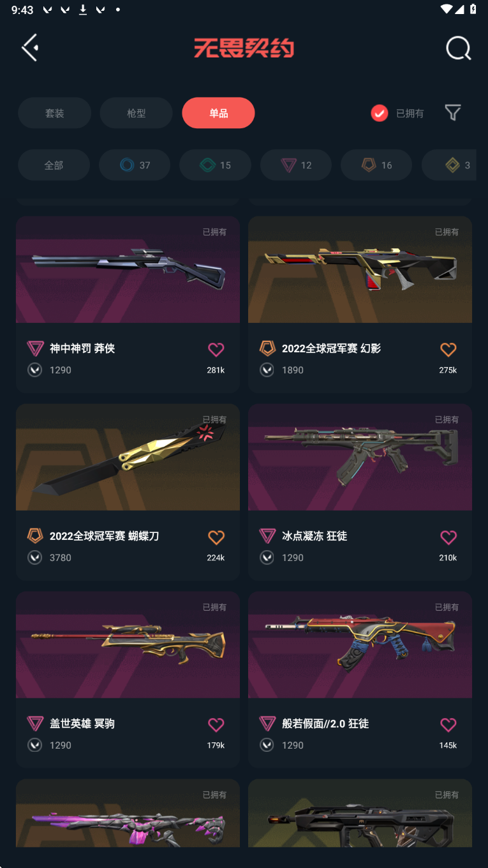
Task: Open the 2022全球冠军赛 蝴蝶刀 knife image
Action: click(128, 457)
